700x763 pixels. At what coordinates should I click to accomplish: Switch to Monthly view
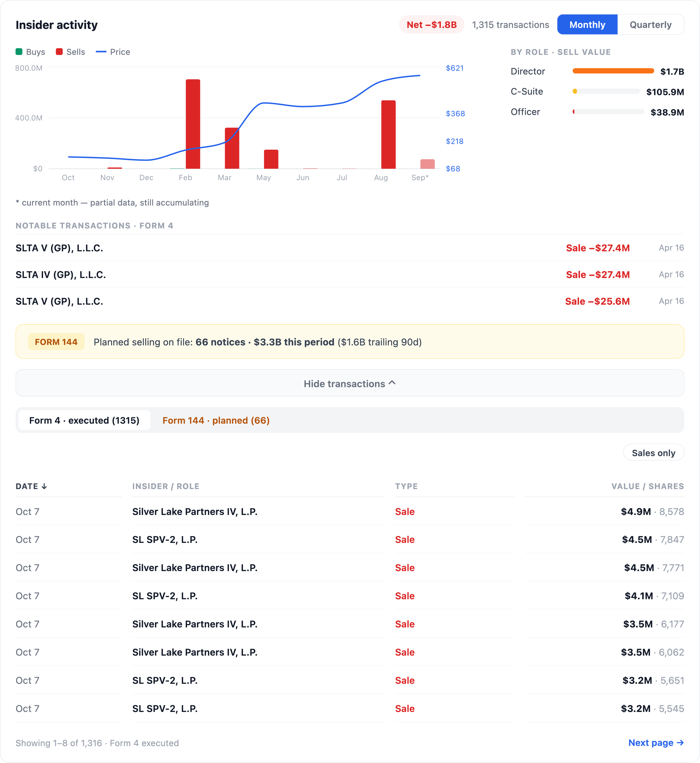587,24
